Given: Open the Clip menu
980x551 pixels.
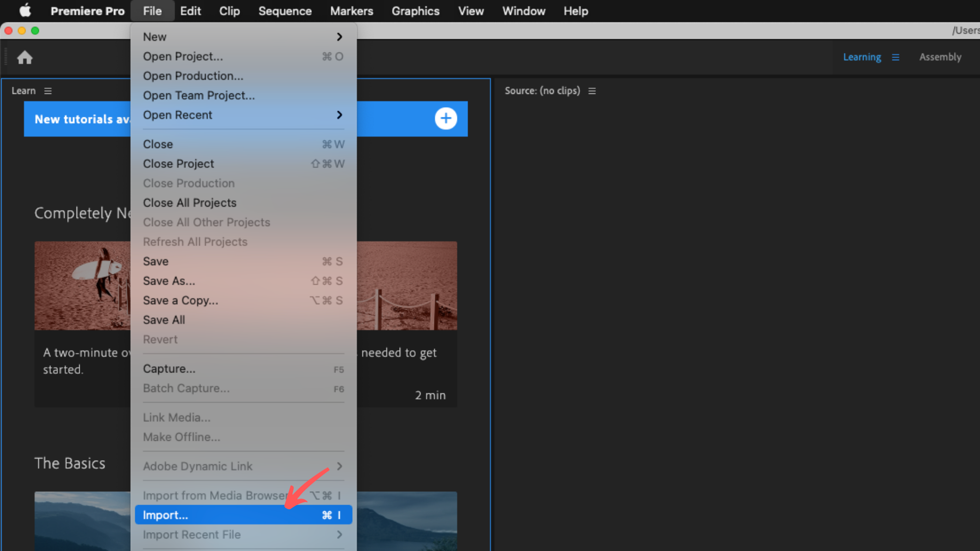Looking at the screenshot, I should click(229, 11).
